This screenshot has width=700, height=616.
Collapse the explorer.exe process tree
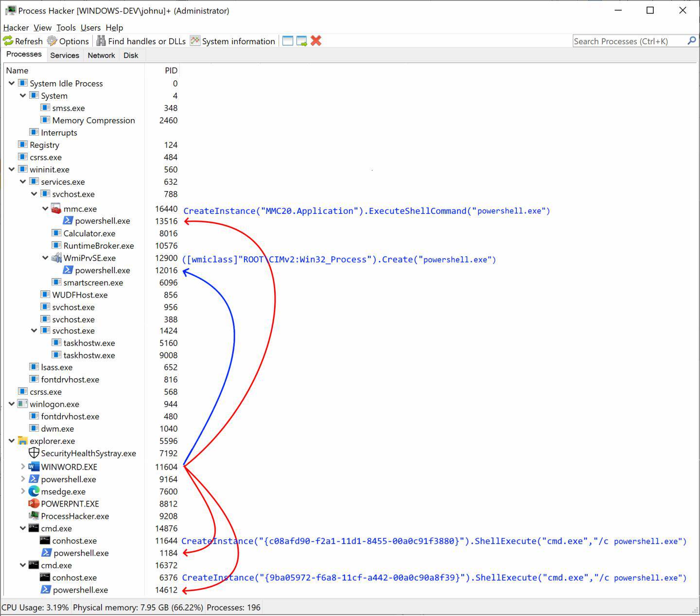(x=12, y=441)
